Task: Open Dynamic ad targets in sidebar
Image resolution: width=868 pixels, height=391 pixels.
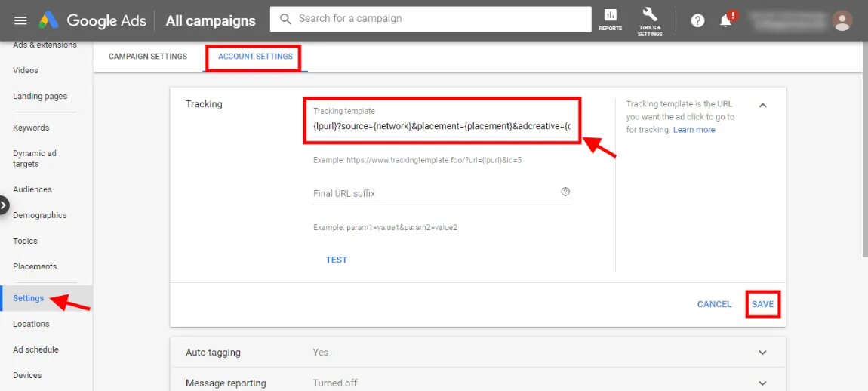Action: pyautogui.click(x=34, y=159)
